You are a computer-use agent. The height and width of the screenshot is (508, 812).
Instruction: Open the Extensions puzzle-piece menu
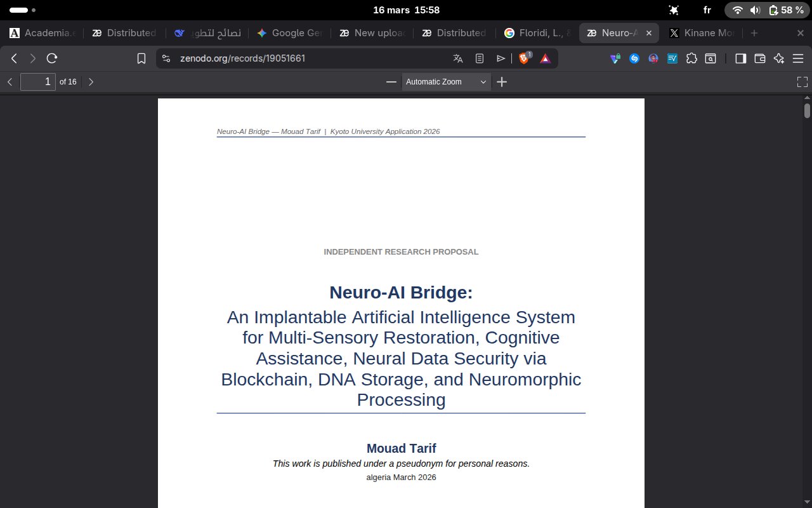(x=692, y=58)
